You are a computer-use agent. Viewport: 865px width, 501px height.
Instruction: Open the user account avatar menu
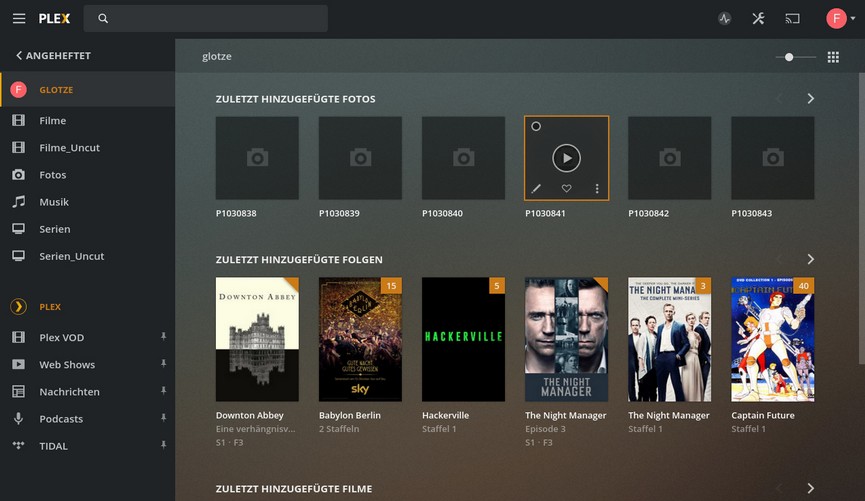tap(841, 18)
